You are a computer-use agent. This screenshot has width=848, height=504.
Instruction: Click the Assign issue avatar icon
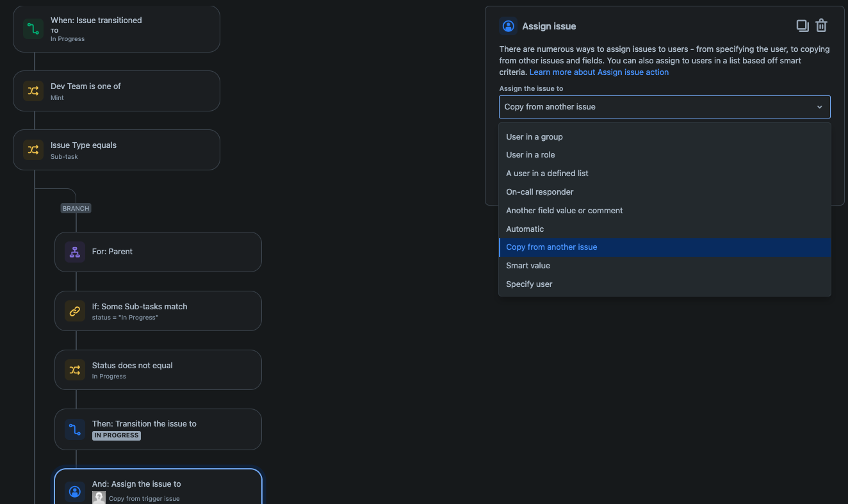point(508,26)
